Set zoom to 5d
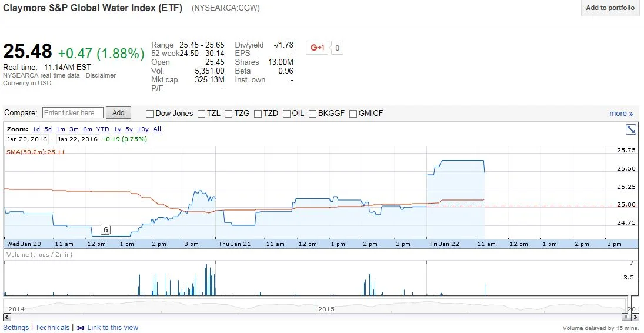The width and height of the screenshot is (644, 333). (48, 129)
